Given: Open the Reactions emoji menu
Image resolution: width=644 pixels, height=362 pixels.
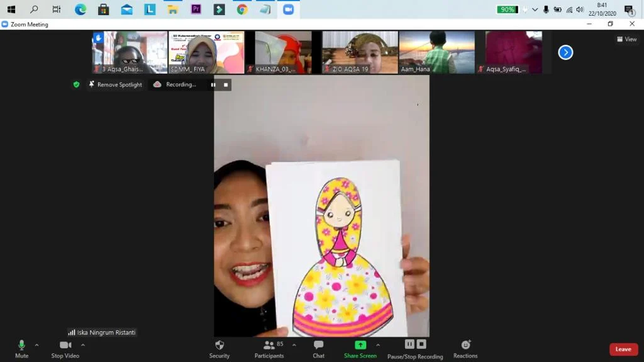Looking at the screenshot, I should click(465, 345).
